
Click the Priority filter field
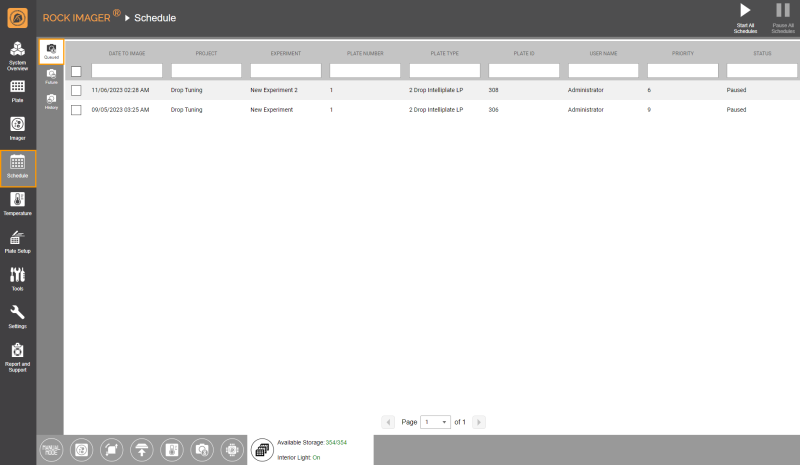[x=683, y=70]
